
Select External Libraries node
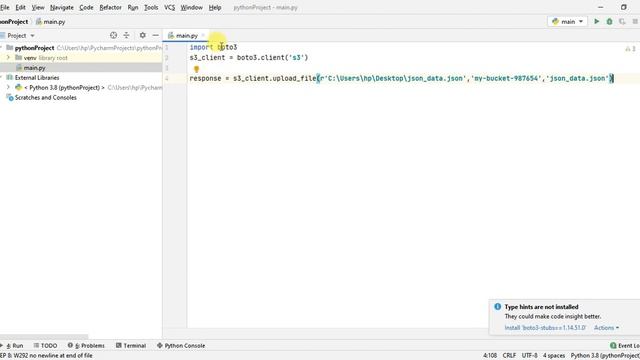37,78
